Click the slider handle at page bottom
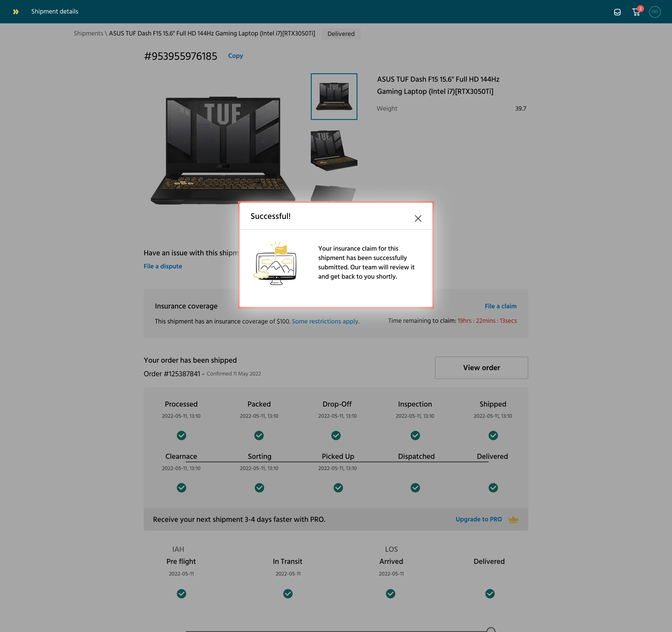The width and height of the screenshot is (672, 632). pos(490,630)
